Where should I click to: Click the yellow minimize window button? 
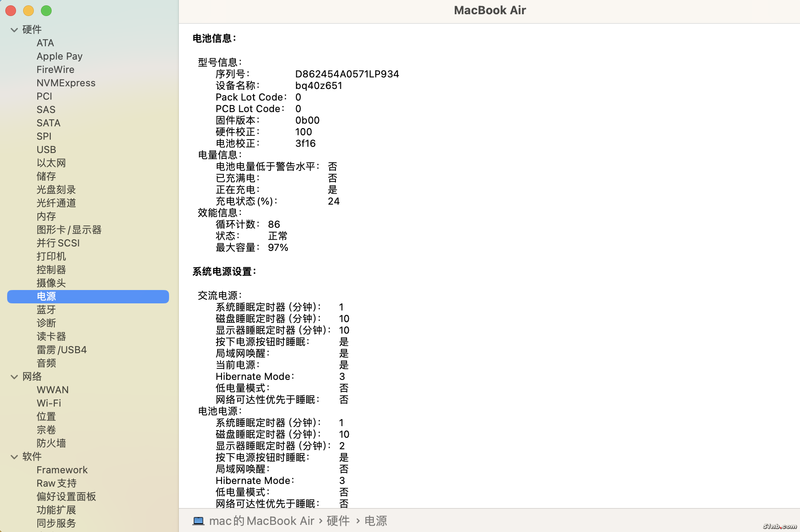[28, 11]
